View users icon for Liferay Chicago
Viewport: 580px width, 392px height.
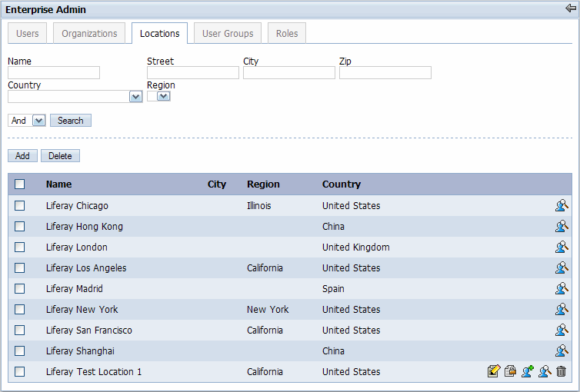pyautogui.click(x=561, y=205)
